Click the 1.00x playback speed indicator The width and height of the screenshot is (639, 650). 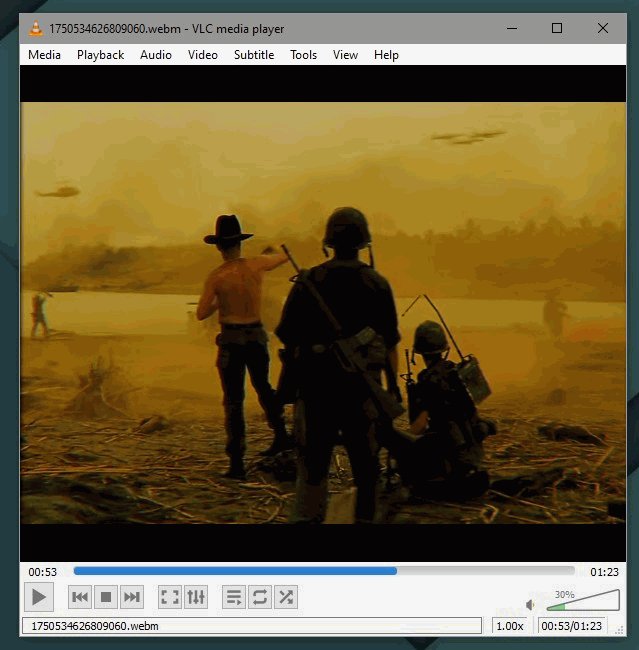point(510,626)
